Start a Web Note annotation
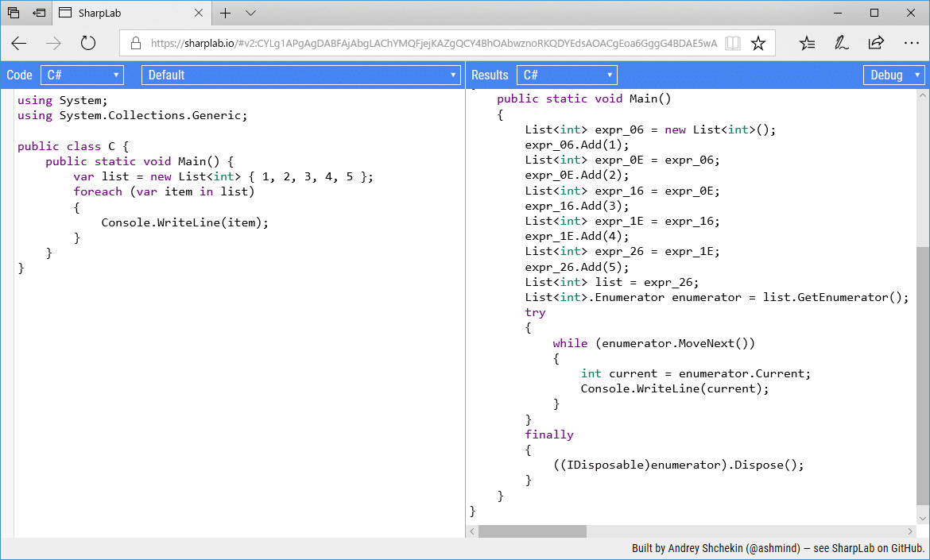The width and height of the screenshot is (930, 560). (841, 43)
